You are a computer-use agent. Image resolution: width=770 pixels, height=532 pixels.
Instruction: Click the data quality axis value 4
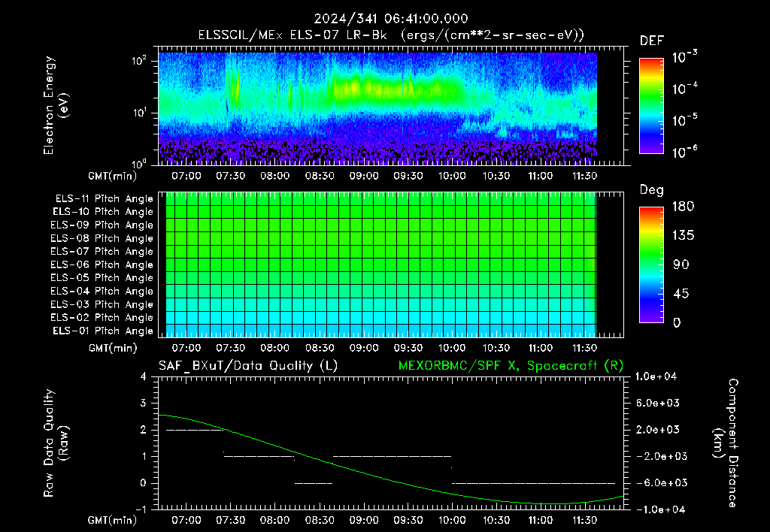point(143,376)
